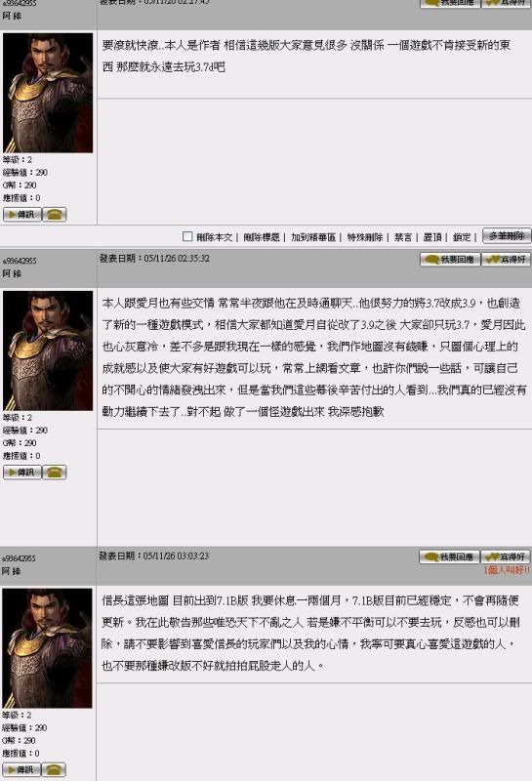The height and width of the screenshot is (781, 532).
Task: Praise the 03:03:23 post with 寫得好
Action: [506, 556]
